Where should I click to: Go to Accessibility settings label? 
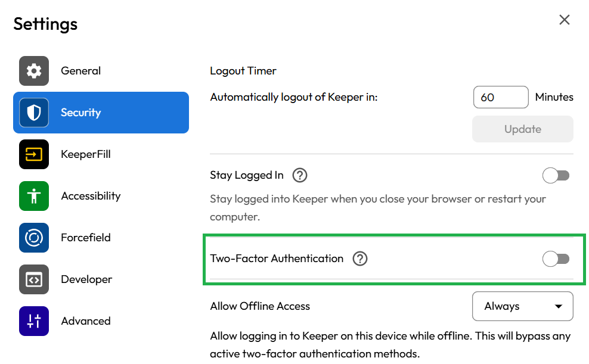coord(91,196)
